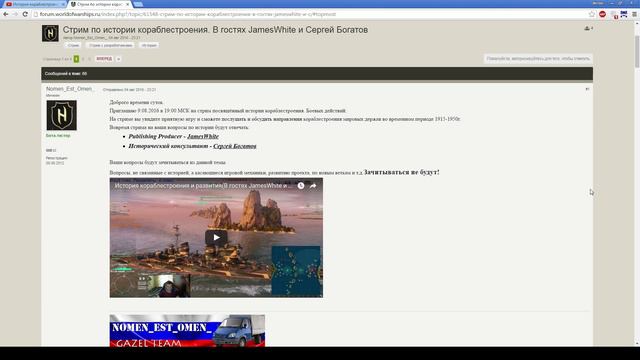Image resolution: width=640 pixels, height=360 pixels.
Task: Click the 'Бета-тестер' rank label under the avatar
Action: [x=58, y=136]
